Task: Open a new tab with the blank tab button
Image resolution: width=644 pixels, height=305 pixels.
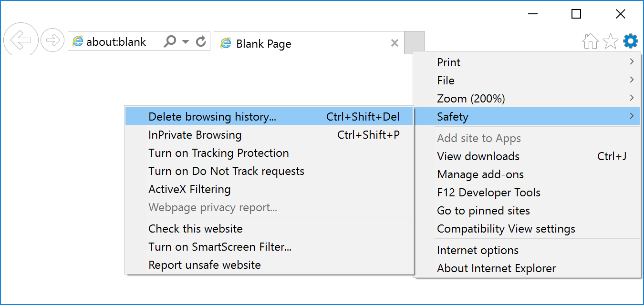Action: [x=414, y=43]
